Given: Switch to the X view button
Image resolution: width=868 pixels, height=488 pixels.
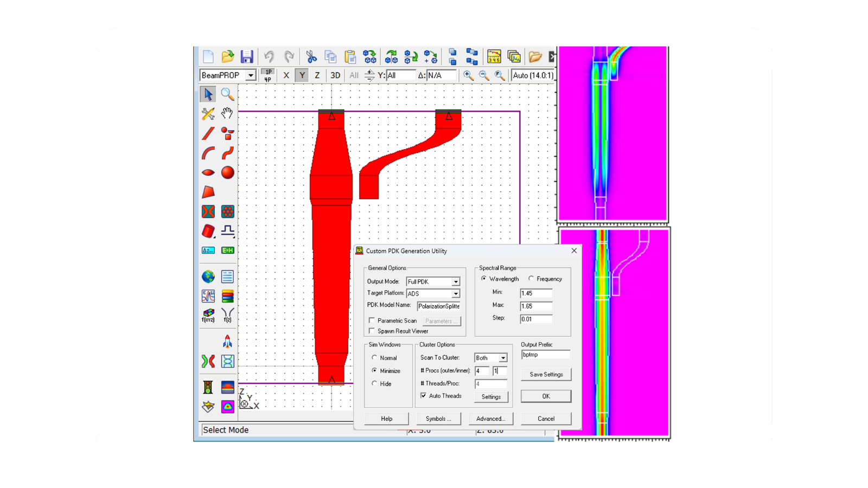Looking at the screenshot, I should click(286, 76).
